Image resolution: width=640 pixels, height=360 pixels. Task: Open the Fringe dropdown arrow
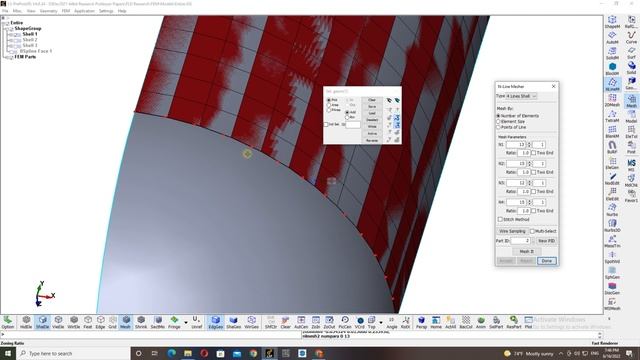click(x=186, y=322)
